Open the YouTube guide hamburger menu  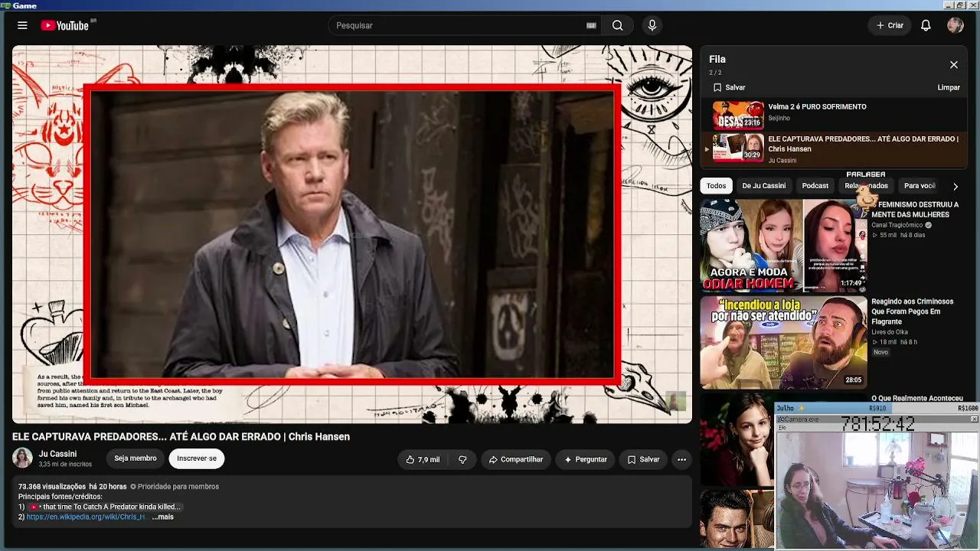(22, 25)
